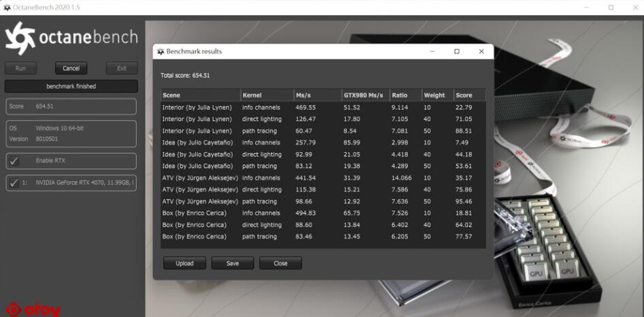Click the OctaneBench main window title bar icon
This screenshot has height=317, width=644.
click(x=7, y=7)
